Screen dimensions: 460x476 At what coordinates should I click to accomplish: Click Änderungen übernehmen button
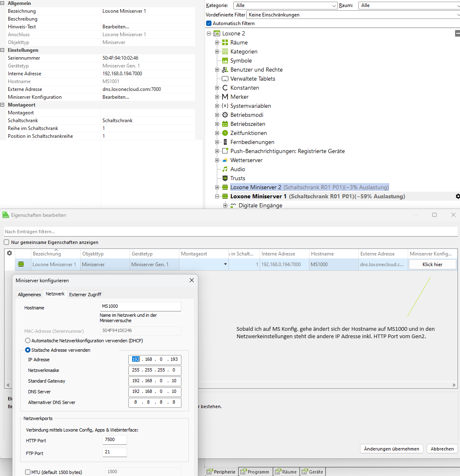click(x=391, y=449)
